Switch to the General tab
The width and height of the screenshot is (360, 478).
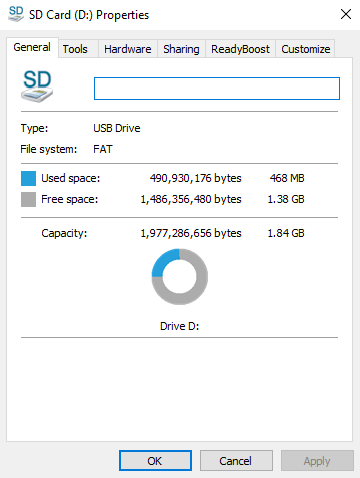tap(32, 47)
